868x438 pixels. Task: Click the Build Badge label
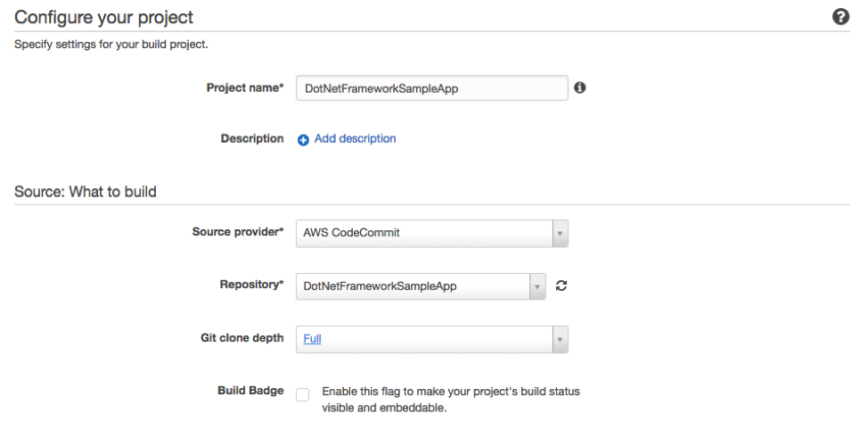(250, 391)
